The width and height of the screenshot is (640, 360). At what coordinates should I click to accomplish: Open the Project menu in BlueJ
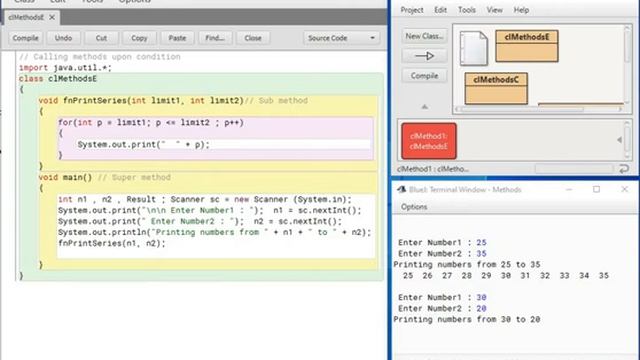411,10
